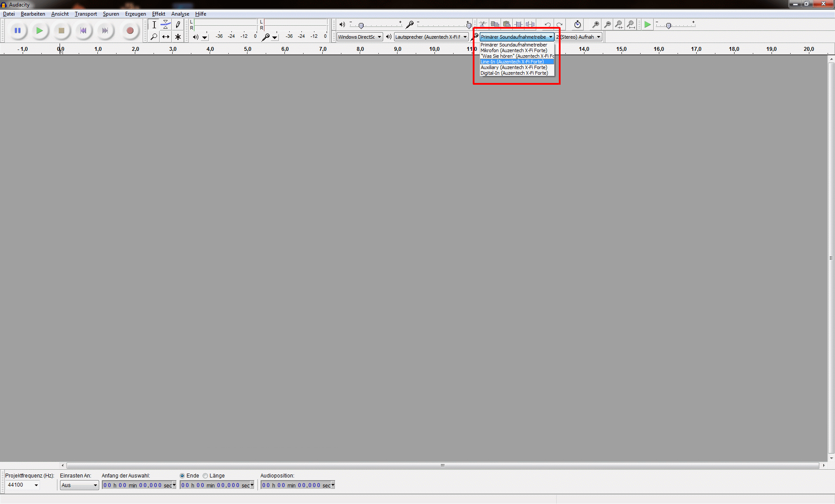835x504 pixels.
Task: Select the Multi-tool asterisk icon
Action: point(178,37)
